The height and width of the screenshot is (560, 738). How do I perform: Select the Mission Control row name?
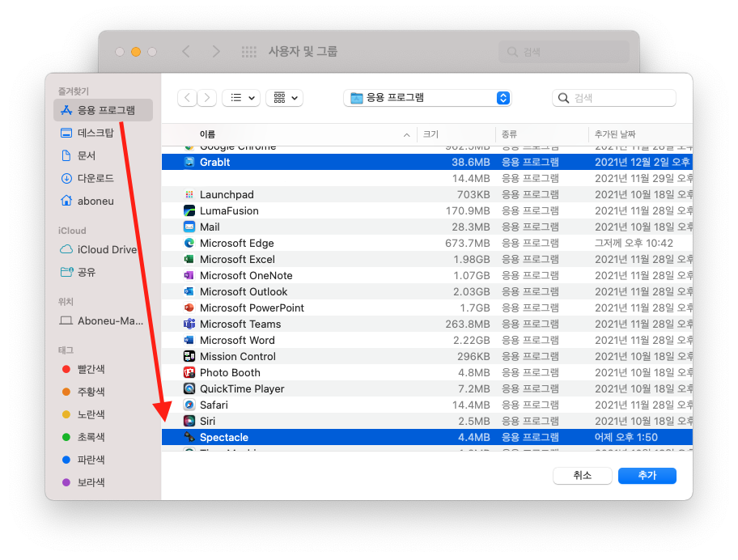(x=238, y=357)
